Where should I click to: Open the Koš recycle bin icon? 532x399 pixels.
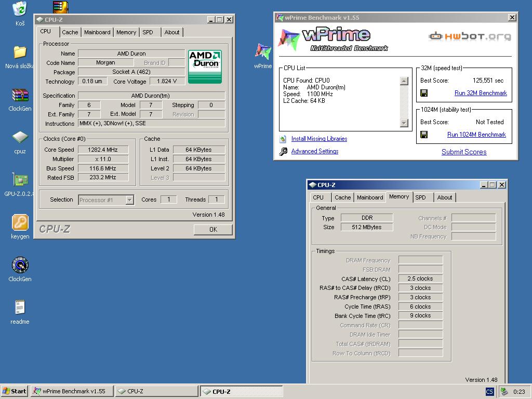[x=20, y=9]
